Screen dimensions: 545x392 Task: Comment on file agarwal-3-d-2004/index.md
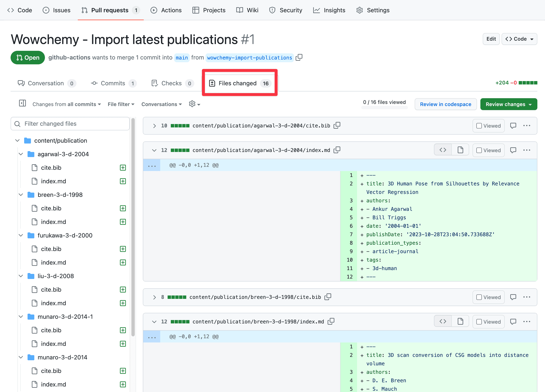click(x=513, y=150)
